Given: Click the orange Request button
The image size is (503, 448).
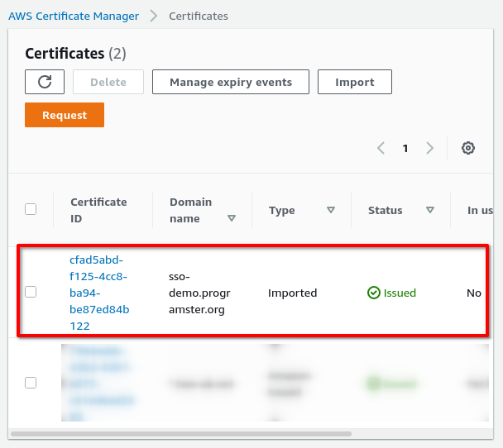Looking at the screenshot, I should (x=65, y=115).
